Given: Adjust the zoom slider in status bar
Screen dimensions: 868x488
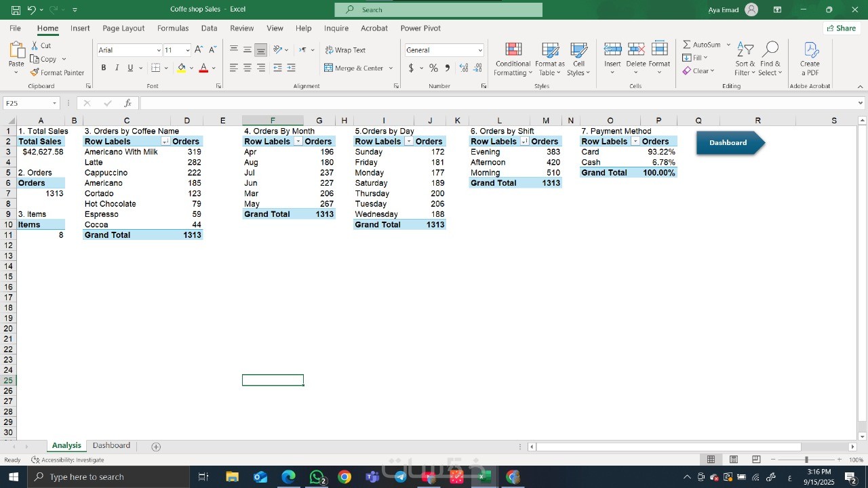Looking at the screenshot, I should [806, 460].
